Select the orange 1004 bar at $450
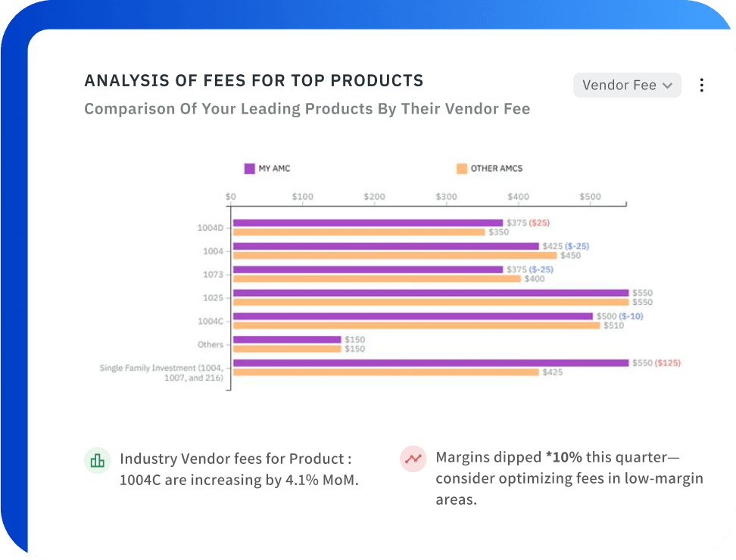This screenshot has width=736, height=560. point(395,256)
